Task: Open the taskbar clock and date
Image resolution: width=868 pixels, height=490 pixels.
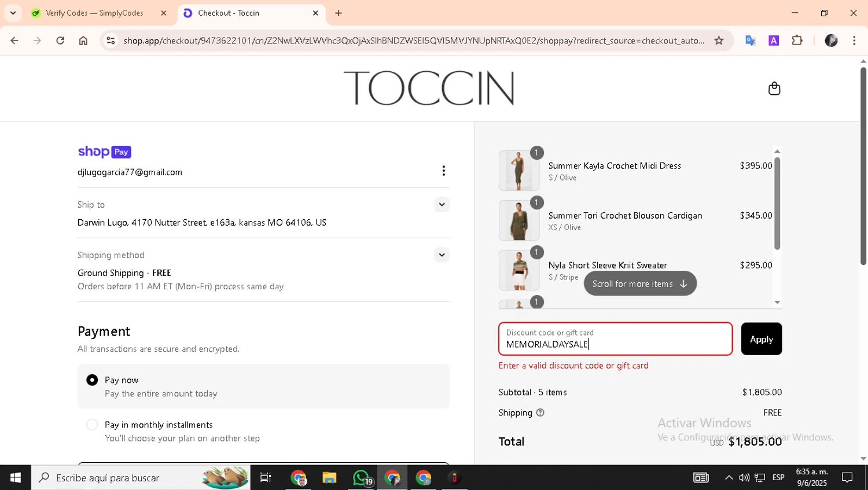Action: click(812, 478)
